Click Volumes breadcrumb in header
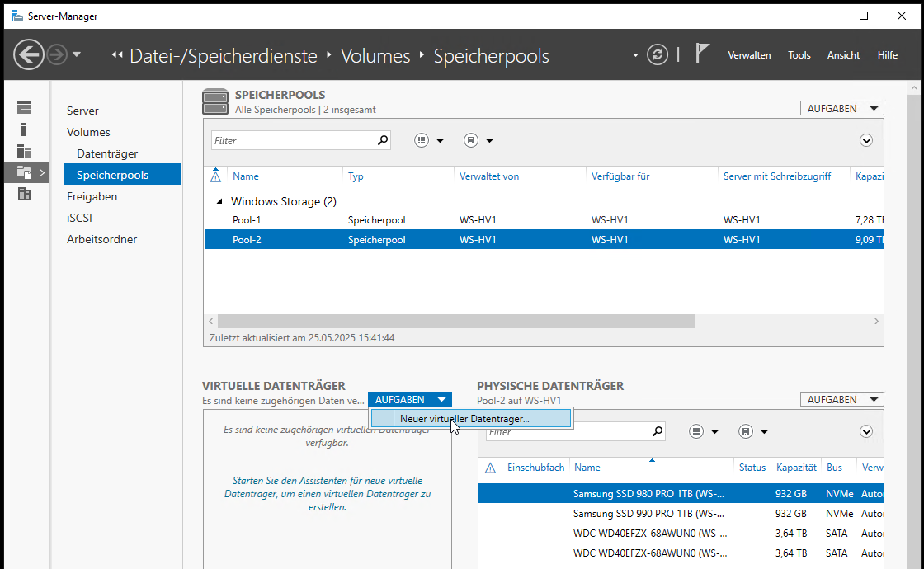 coord(375,56)
